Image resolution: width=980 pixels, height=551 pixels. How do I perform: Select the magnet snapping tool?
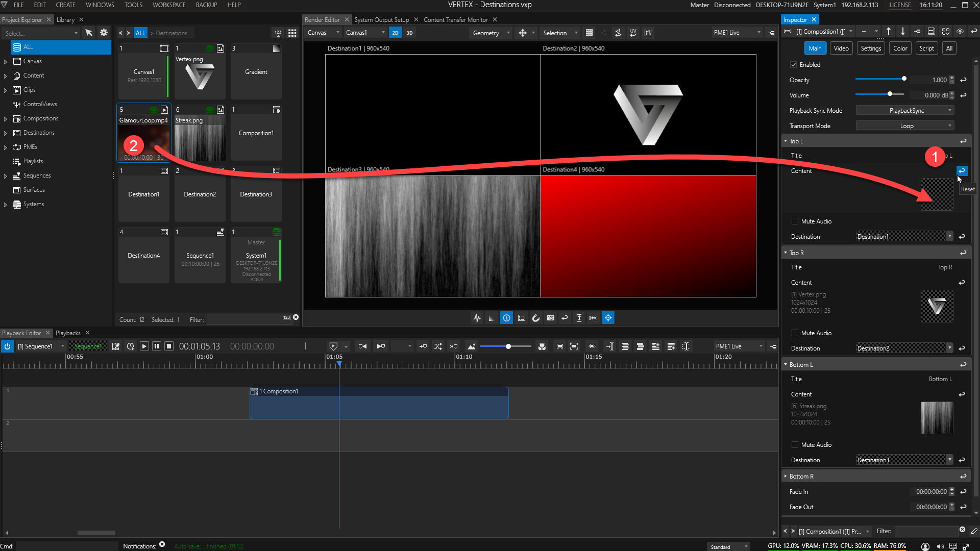[536, 317]
